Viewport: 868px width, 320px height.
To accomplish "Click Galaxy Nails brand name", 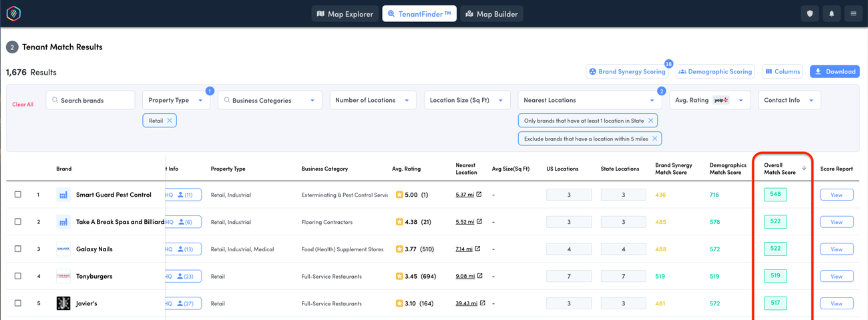I will (94, 249).
